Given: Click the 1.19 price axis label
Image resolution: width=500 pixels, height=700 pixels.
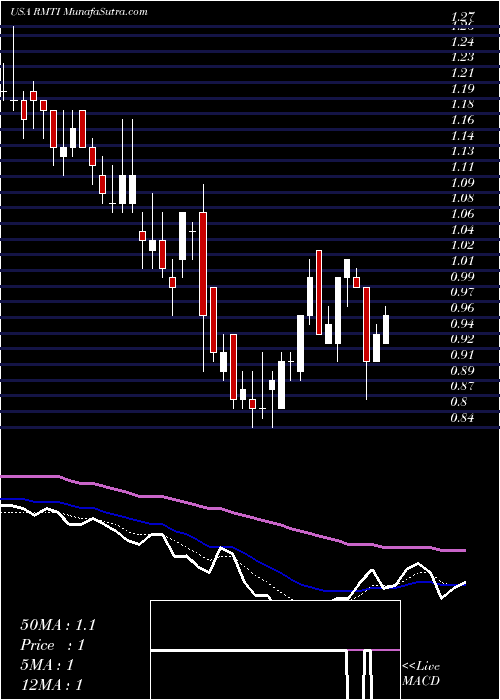Looking at the screenshot, I should click(x=462, y=89).
